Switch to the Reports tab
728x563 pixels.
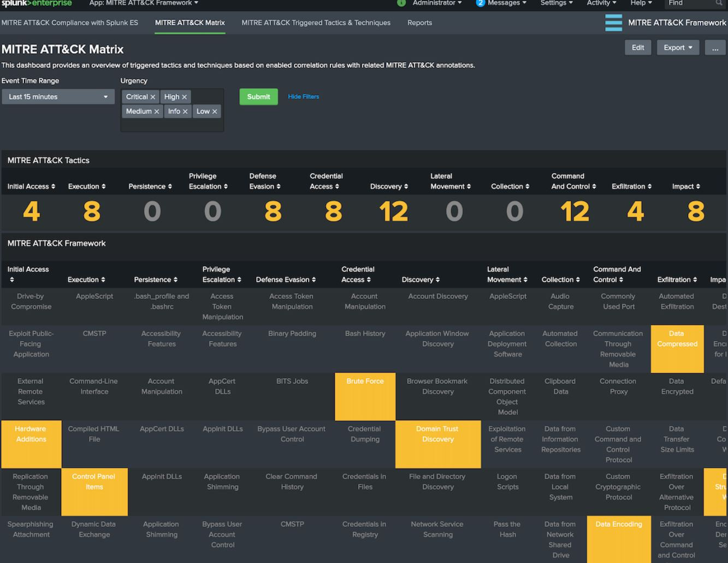[419, 23]
